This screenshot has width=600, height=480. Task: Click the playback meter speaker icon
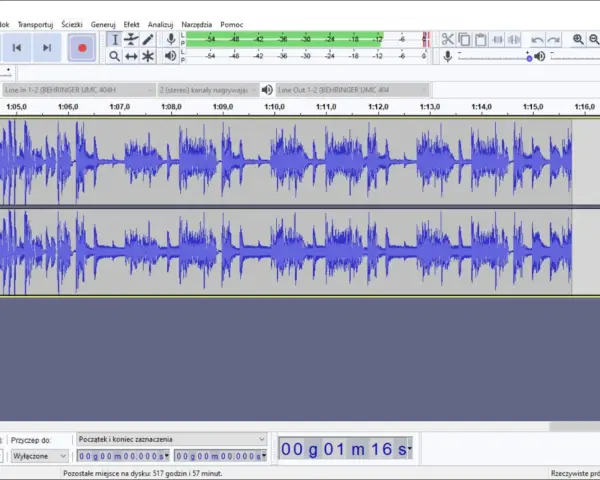click(x=171, y=56)
